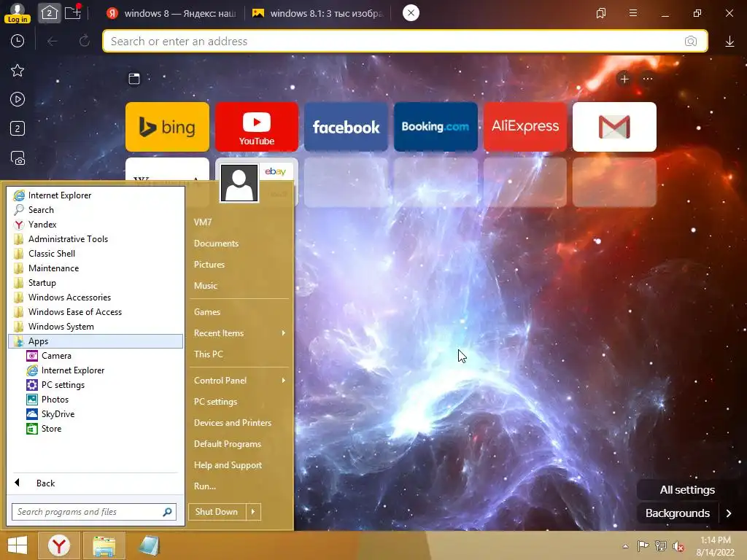Screen dimensions: 747x560
Task: Open File Explorer from the taskbar
Action: point(104,545)
